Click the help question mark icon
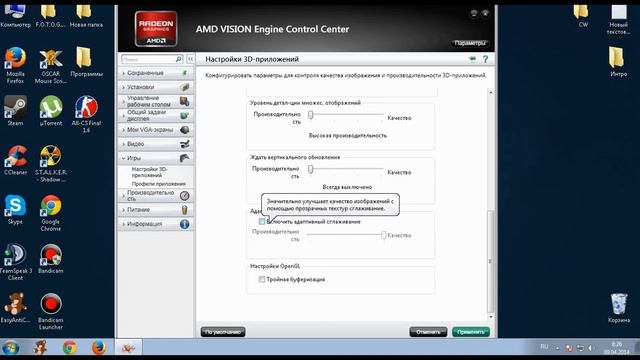The height and width of the screenshot is (360, 640). (x=485, y=59)
